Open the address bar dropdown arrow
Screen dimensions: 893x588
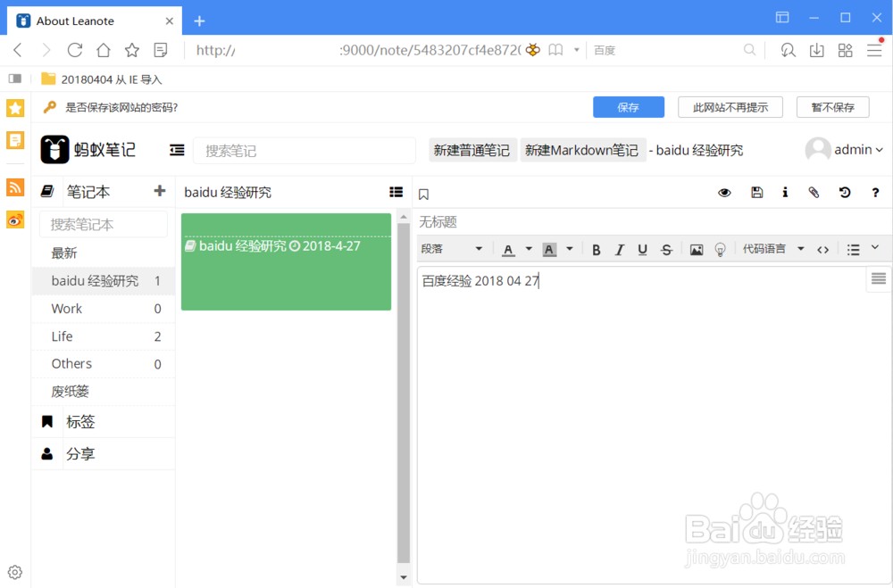point(576,50)
